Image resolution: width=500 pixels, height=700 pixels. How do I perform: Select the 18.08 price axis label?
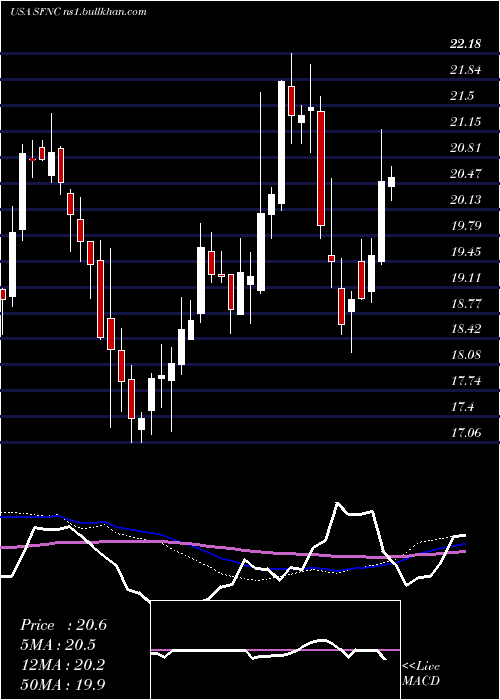[466, 355]
